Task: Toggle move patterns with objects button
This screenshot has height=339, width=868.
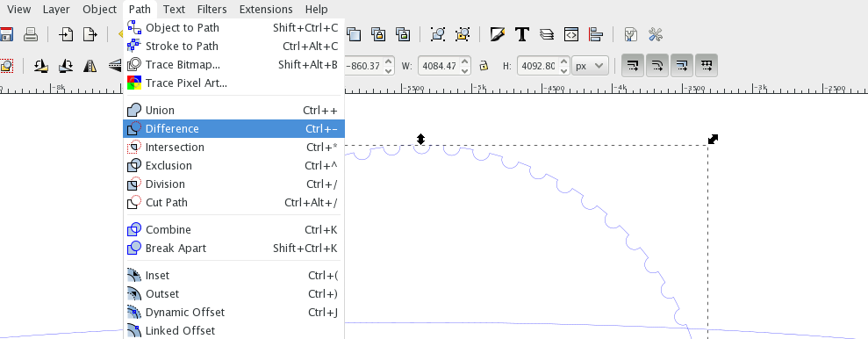Action: tap(706, 66)
